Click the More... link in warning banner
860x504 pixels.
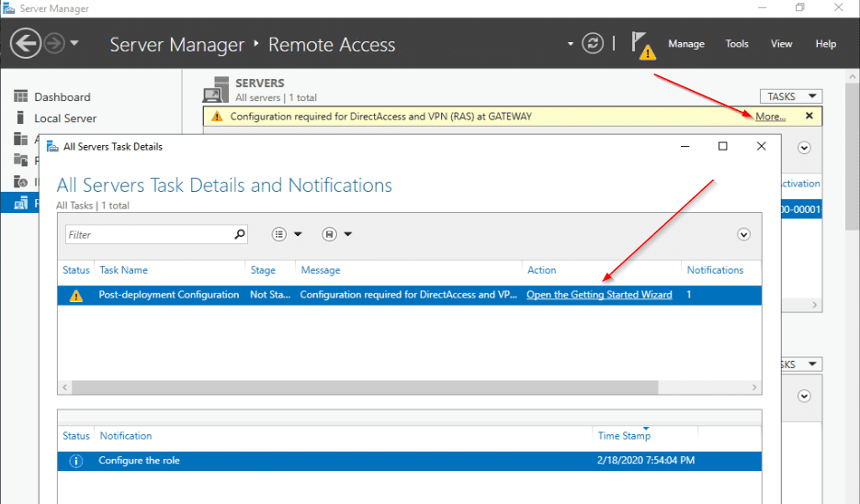(770, 117)
